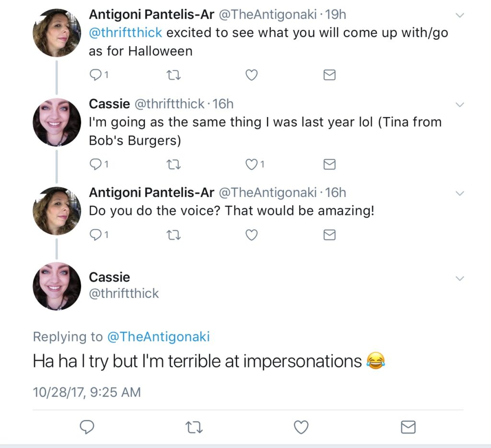Screen dimensions: 491x448
Task: Send Cassie's Bob's Burgers tweet via direct message
Action: point(329,165)
